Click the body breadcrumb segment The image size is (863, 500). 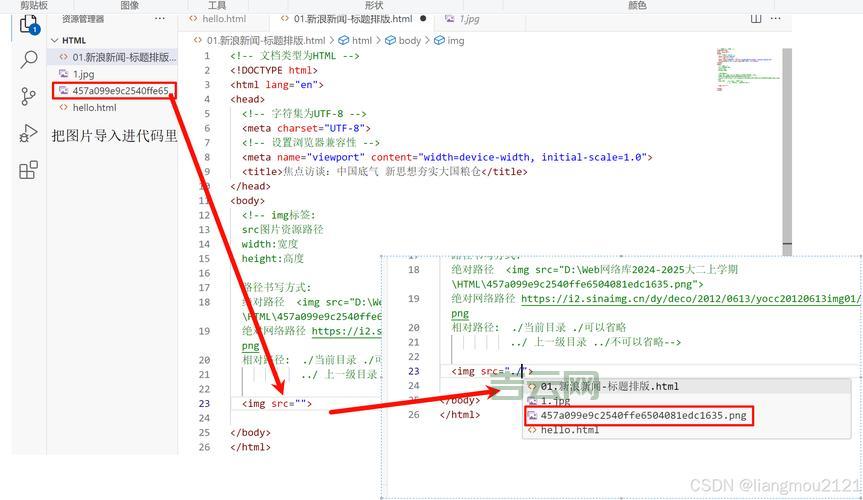point(409,41)
